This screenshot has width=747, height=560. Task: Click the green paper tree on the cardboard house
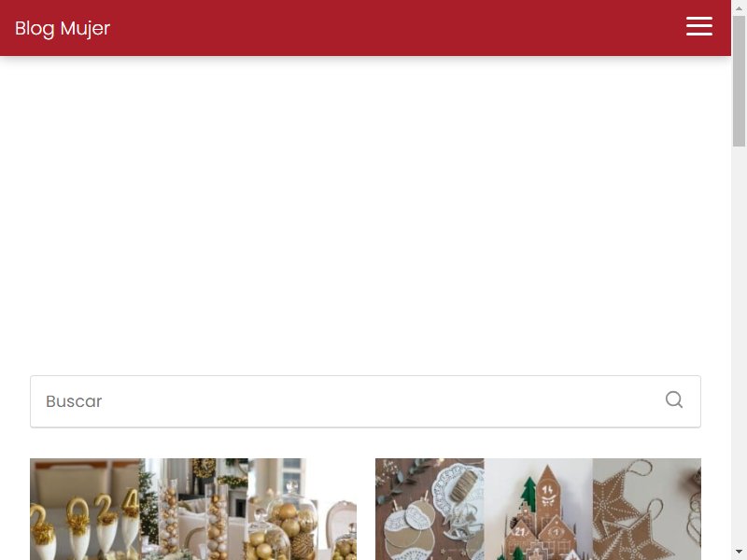(x=529, y=495)
